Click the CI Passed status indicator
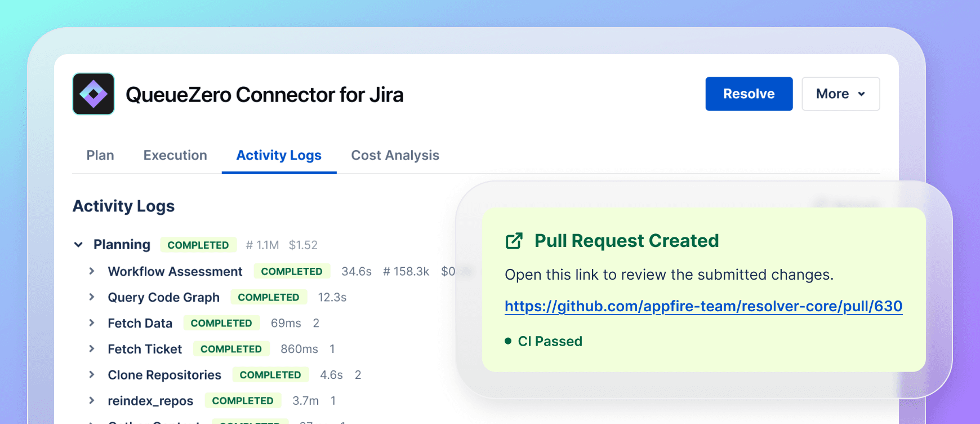This screenshot has width=980, height=424. [x=544, y=341]
